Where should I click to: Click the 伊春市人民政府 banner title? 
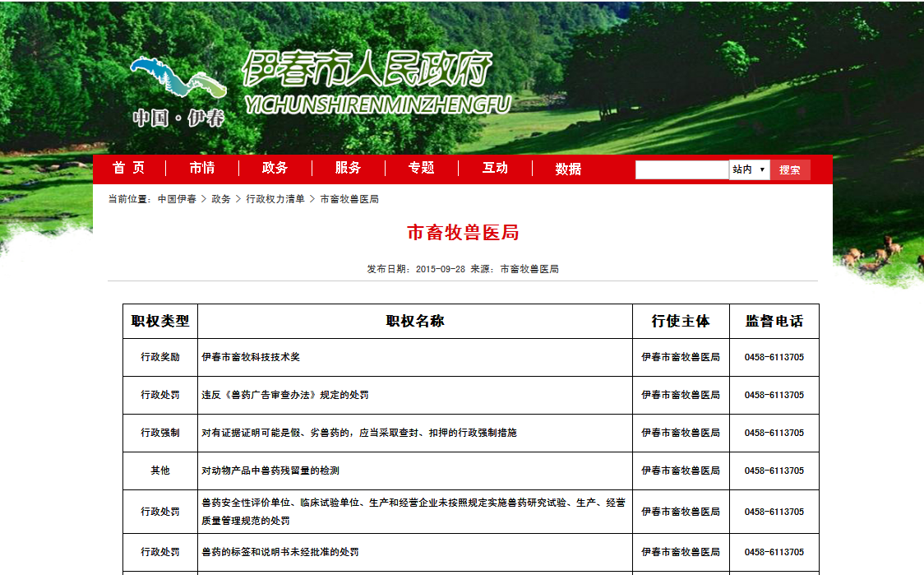367,69
